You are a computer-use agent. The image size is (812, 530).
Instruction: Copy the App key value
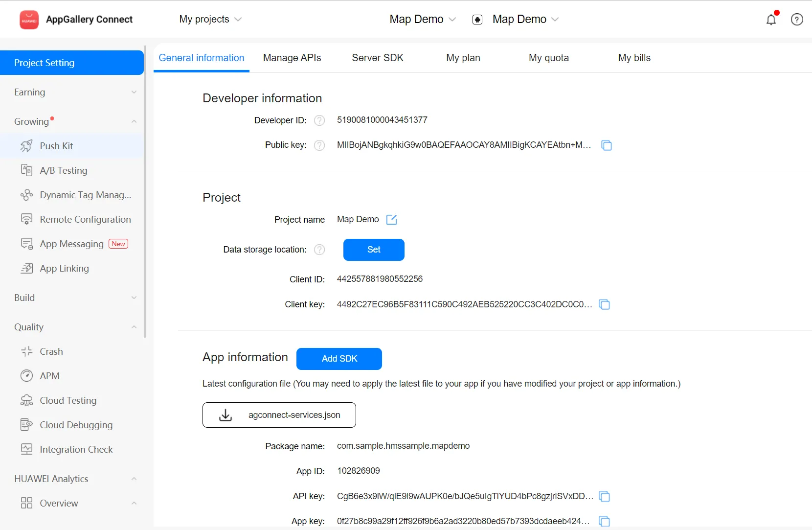pyautogui.click(x=605, y=521)
